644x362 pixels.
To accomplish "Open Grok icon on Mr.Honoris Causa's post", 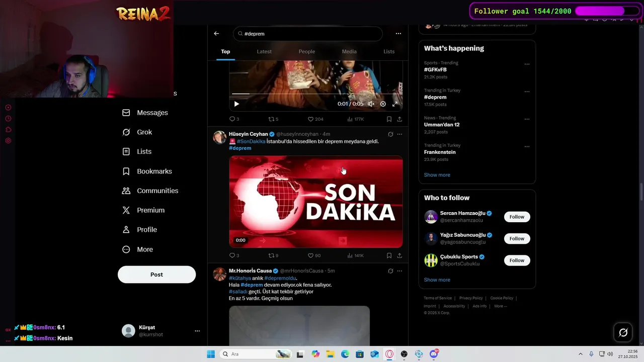I will (x=390, y=271).
